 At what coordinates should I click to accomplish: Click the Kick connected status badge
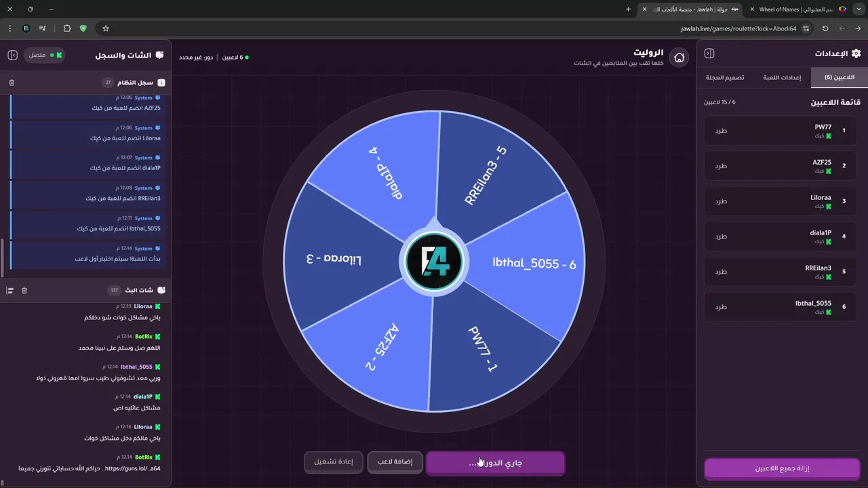click(45, 55)
